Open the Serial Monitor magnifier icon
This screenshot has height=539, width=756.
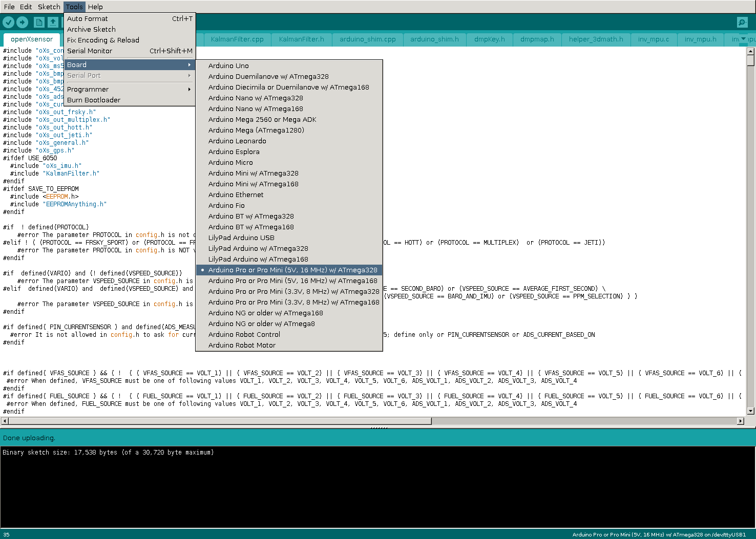pyautogui.click(x=742, y=22)
